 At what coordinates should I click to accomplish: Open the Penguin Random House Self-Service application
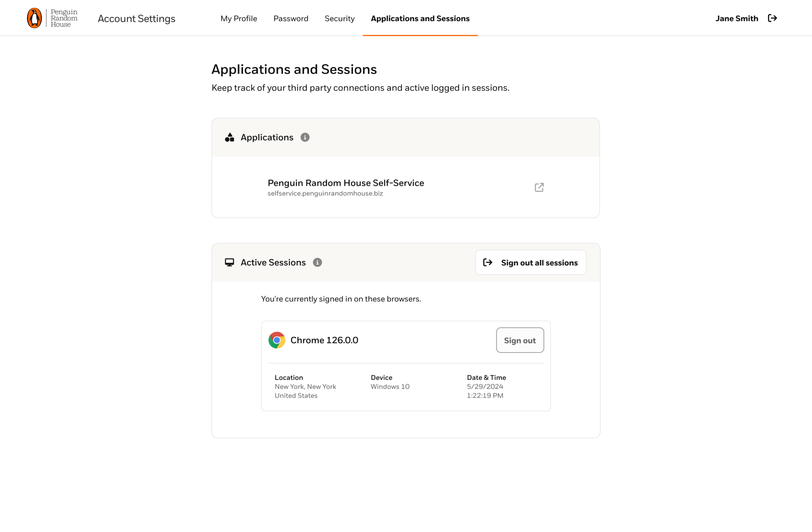coord(346,183)
